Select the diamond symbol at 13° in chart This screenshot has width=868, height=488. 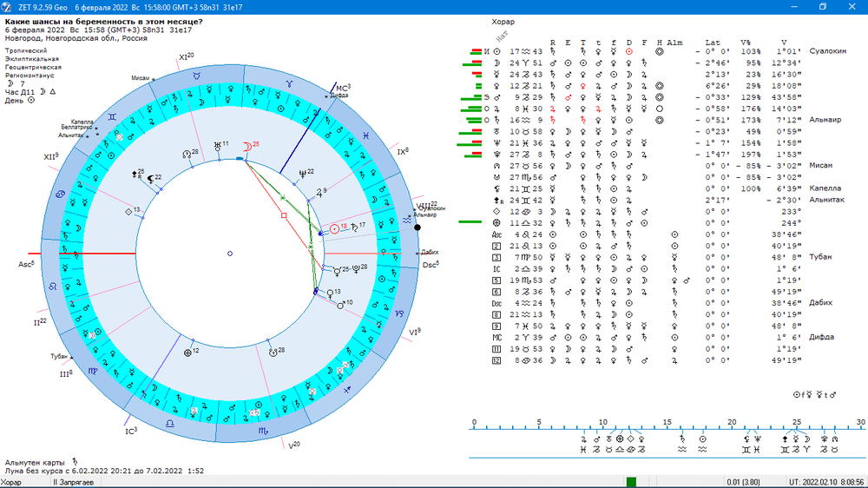point(129,212)
